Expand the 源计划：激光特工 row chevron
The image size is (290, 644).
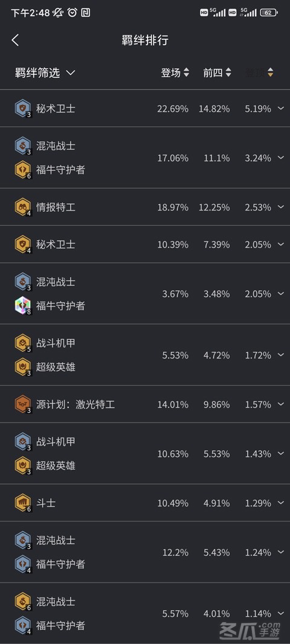pos(281,404)
